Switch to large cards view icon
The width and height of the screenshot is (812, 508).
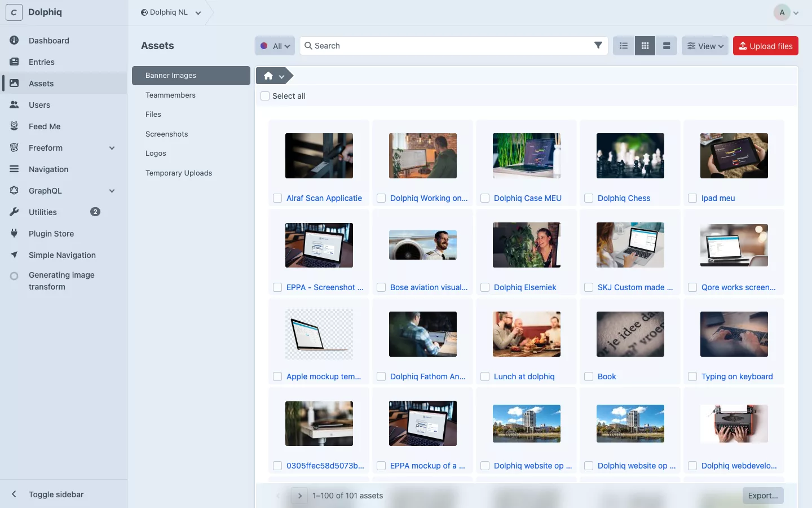coord(667,46)
